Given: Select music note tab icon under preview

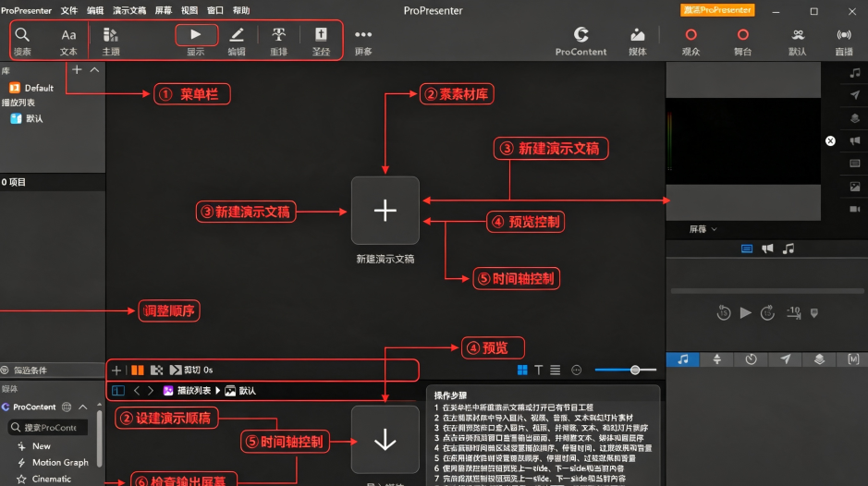Looking at the screenshot, I should (x=789, y=249).
